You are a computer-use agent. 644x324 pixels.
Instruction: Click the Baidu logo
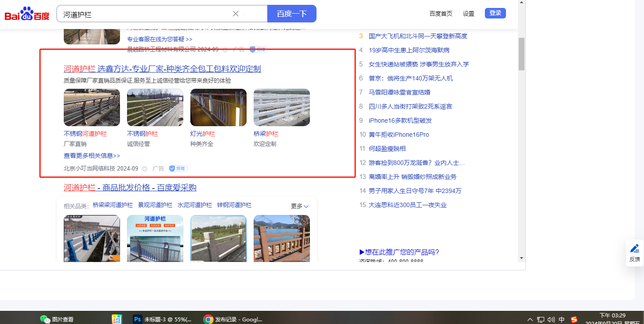[x=27, y=14]
